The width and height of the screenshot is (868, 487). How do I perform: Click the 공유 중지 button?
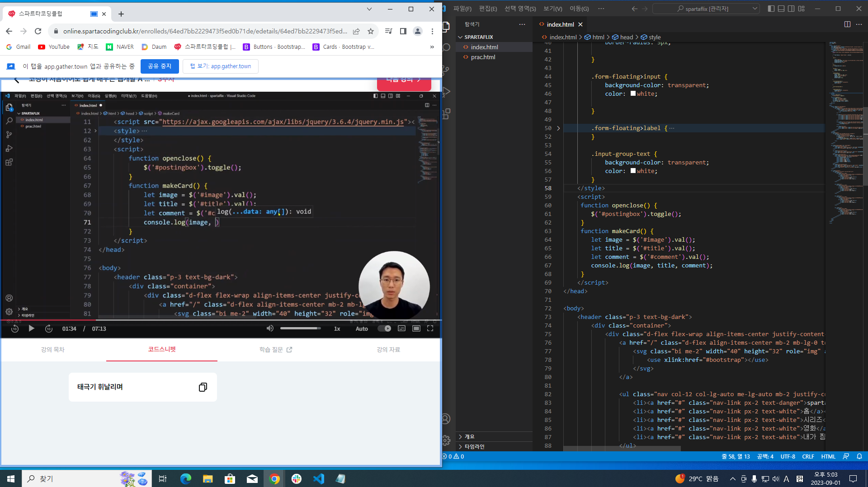pos(160,66)
